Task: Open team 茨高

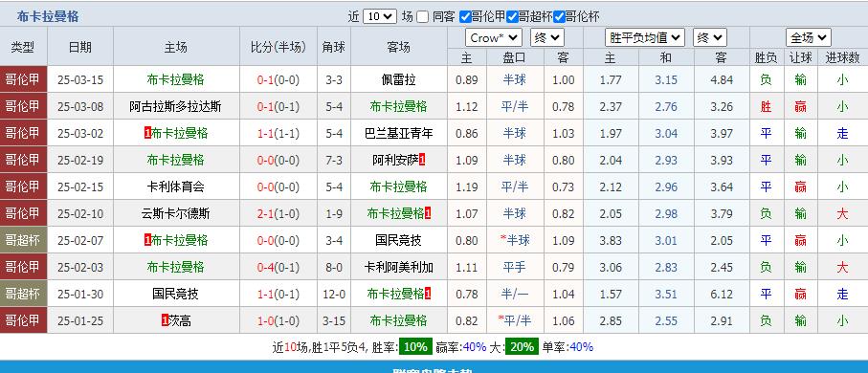Action: point(179,321)
